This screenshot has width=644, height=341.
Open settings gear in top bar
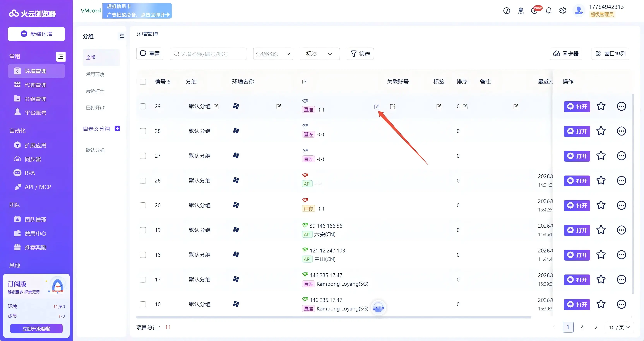click(563, 11)
